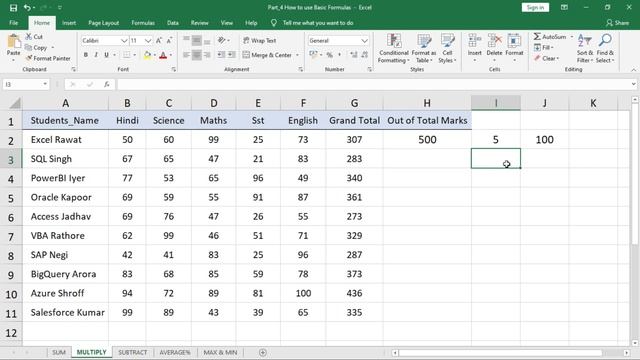Click the Insert Function fx icon
This screenshot has height=360, width=640.
[x=107, y=84]
